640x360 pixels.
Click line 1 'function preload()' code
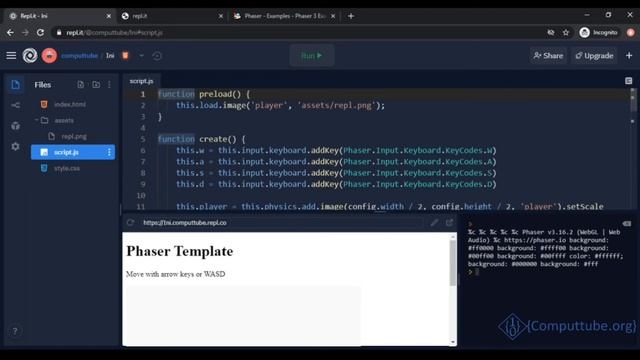[204, 94]
